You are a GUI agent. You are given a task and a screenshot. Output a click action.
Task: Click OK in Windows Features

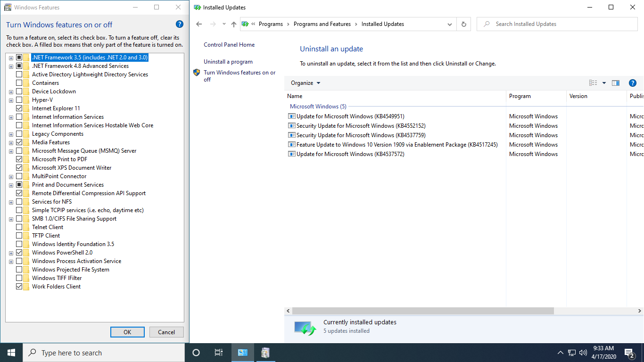coord(127,332)
